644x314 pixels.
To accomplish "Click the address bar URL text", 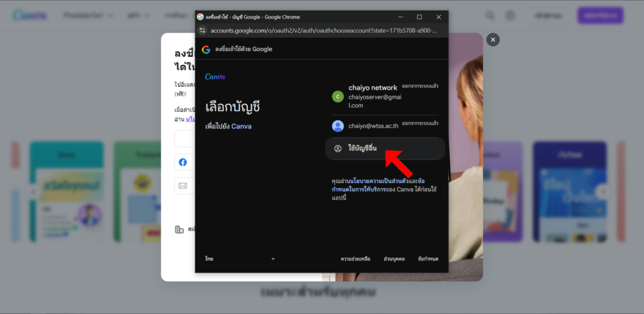I will (x=323, y=30).
